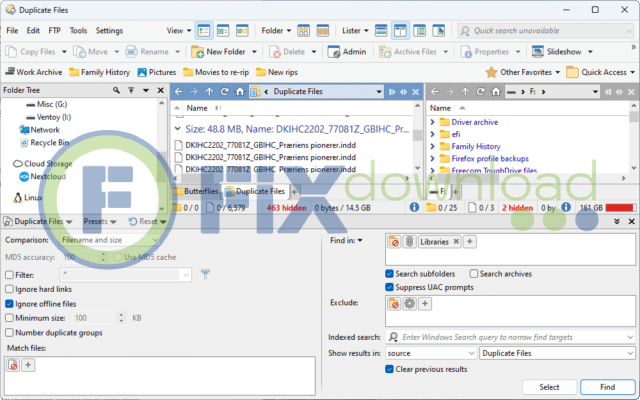Open the Comparison dropdown
The height and width of the screenshot is (400, 640).
tap(108, 240)
